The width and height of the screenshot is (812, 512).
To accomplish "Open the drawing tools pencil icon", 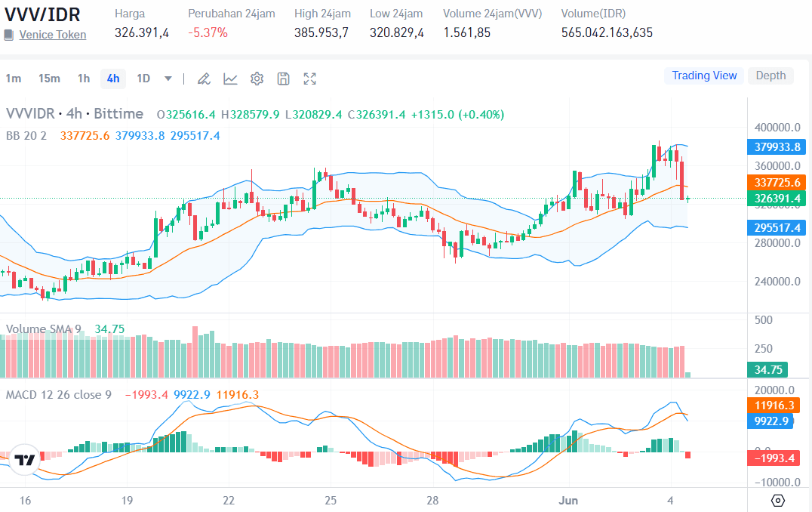I will point(204,79).
